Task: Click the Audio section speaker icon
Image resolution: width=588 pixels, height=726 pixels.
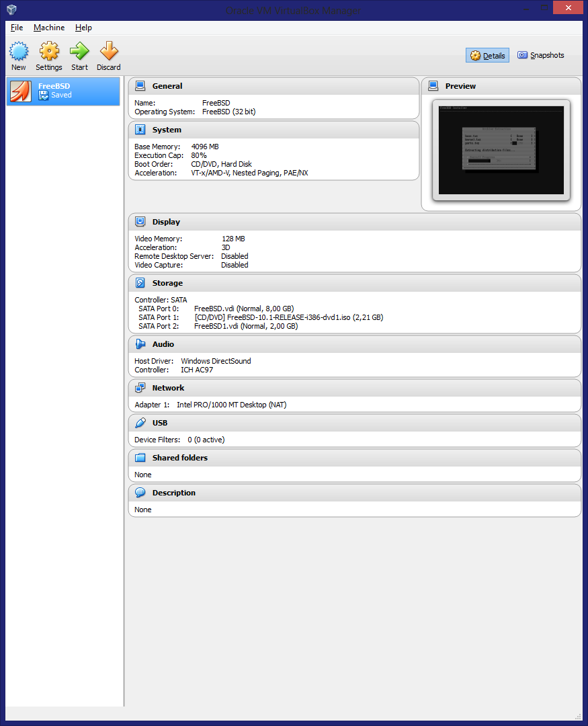Action: [140, 344]
